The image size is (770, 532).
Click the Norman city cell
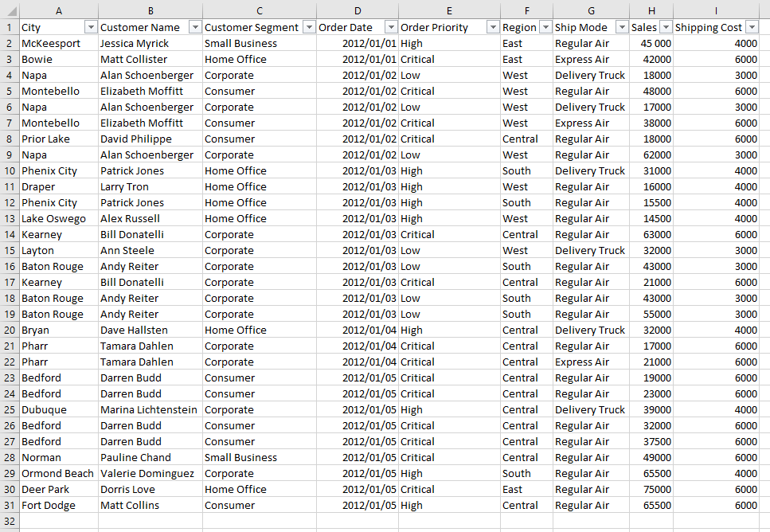(59, 457)
